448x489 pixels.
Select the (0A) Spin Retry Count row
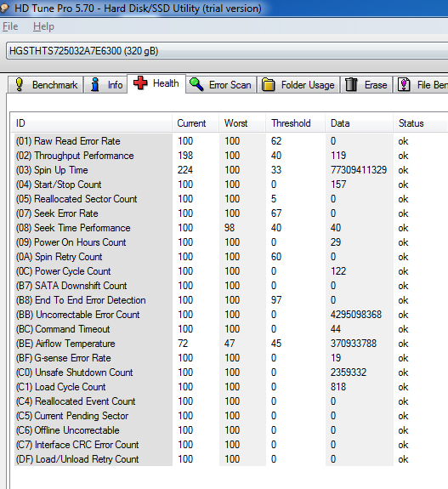(x=230, y=257)
